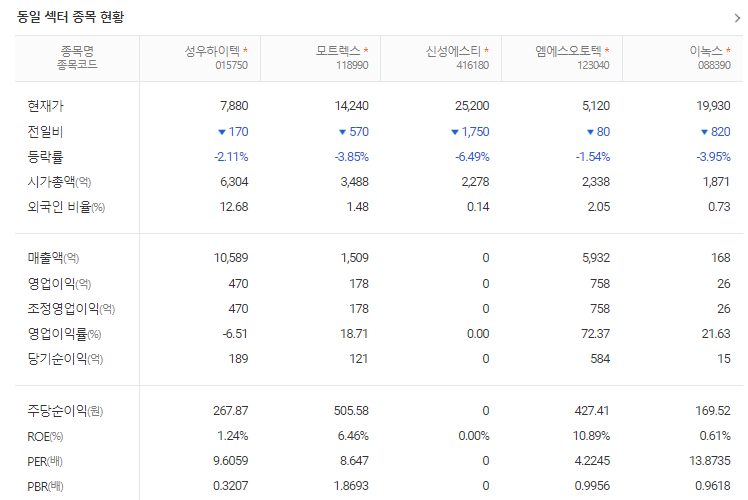748x500 pixels.
Task: Click the 영업이익률(%) row label
Action: click(64, 334)
